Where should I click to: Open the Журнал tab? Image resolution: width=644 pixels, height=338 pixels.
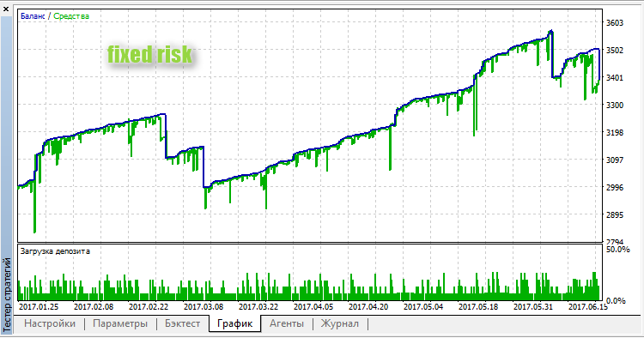pyautogui.click(x=340, y=323)
